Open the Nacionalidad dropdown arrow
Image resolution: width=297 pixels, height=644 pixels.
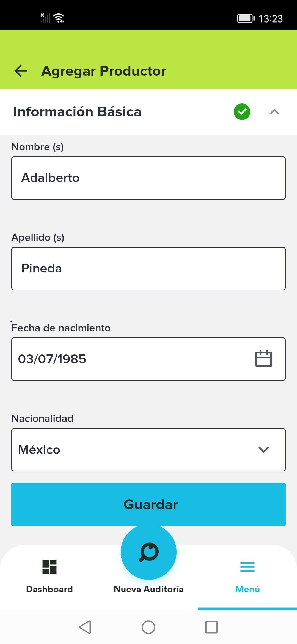tap(264, 450)
